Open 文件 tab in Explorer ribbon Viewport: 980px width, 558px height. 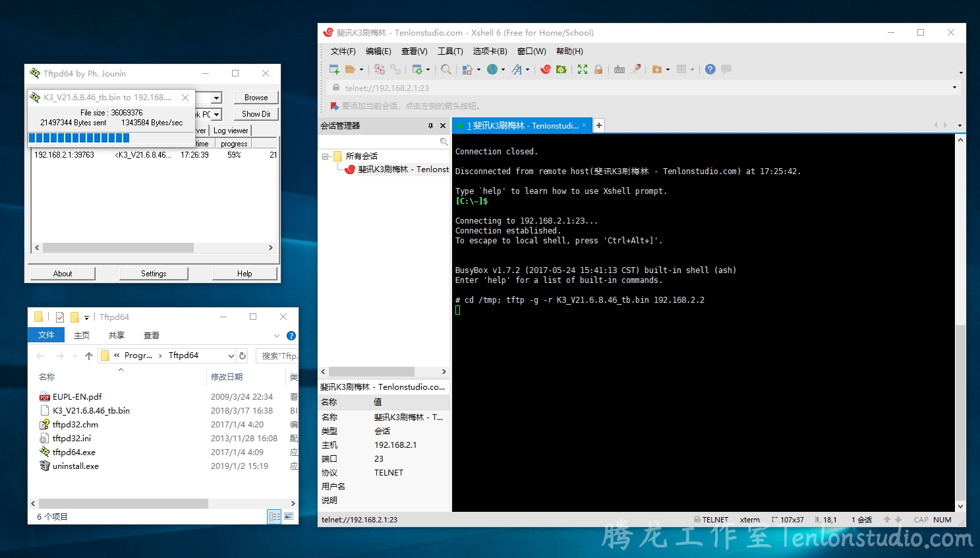click(x=46, y=335)
